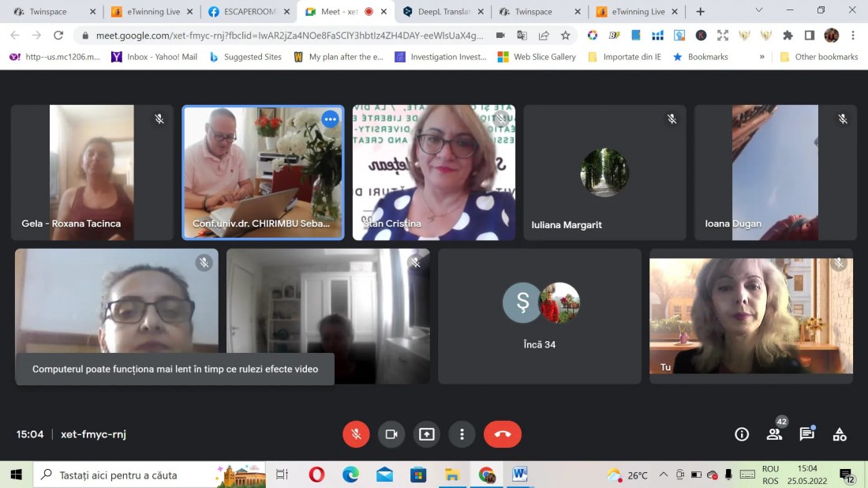Viewport: 868px width, 488px height.
Task: Open the browser extensions puzzle icon
Action: click(788, 36)
